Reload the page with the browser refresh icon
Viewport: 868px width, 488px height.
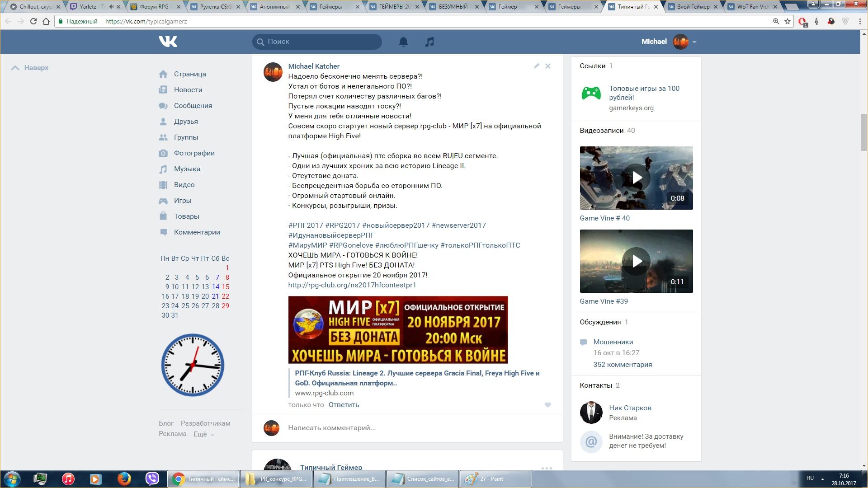(x=33, y=21)
